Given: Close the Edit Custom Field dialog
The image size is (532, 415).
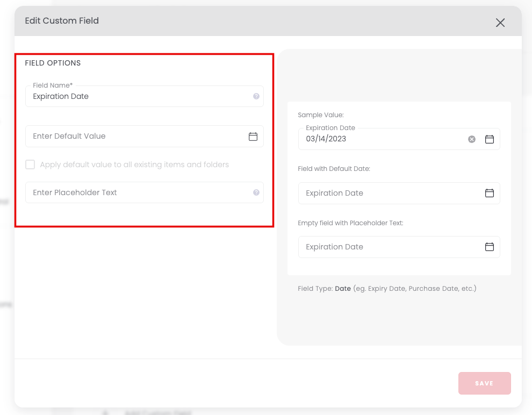Looking at the screenshot, I should click(x=500, y=23).
